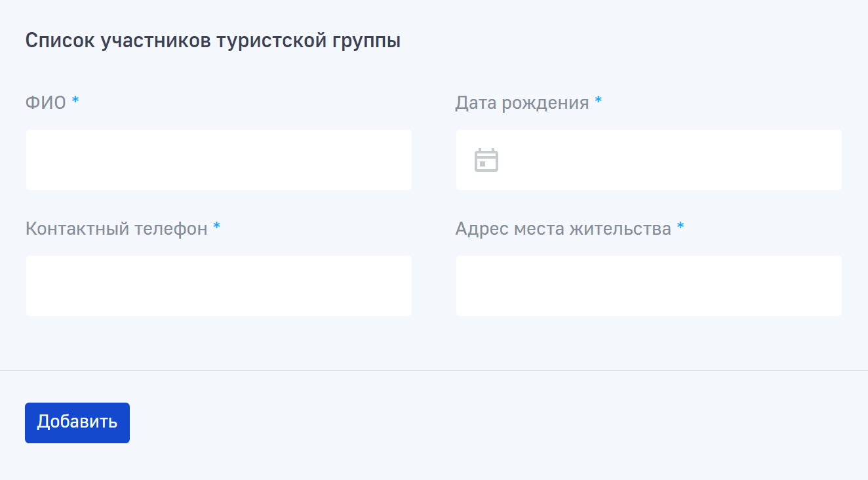Click the Добавить button
The height and width of the screenshot is (480, 868).
click(x=77, y=423)
